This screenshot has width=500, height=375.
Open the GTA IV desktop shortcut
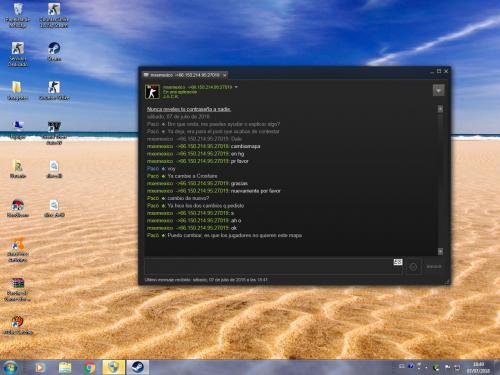(x=54, y=133)
